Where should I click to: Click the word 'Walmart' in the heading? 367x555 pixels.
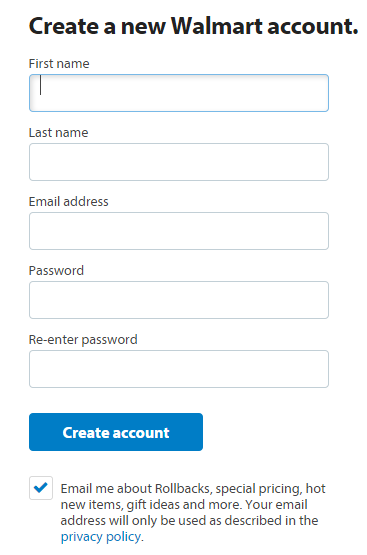tap(217, 26)
